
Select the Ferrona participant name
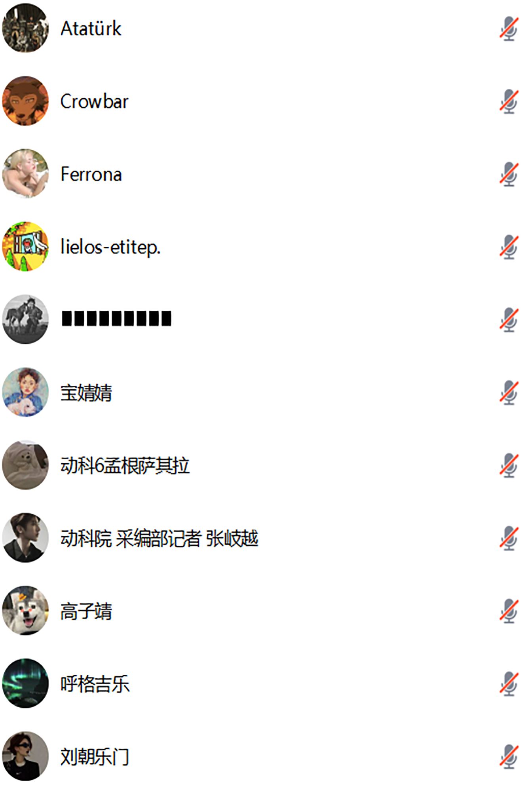point(91,174)
